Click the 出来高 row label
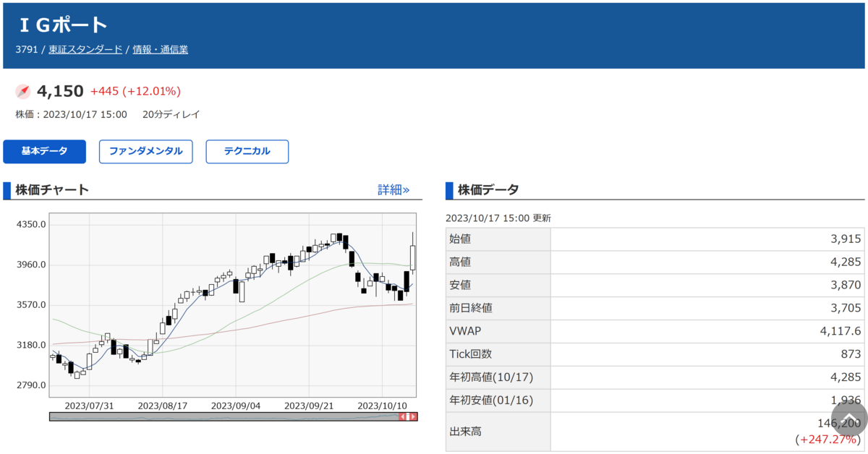 [x=465, y=432]
